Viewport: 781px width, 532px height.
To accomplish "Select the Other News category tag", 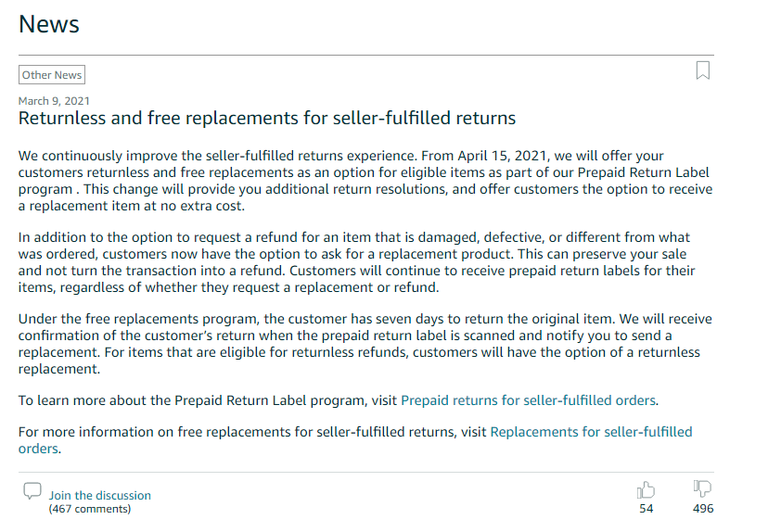I will [x=52, y=75].
